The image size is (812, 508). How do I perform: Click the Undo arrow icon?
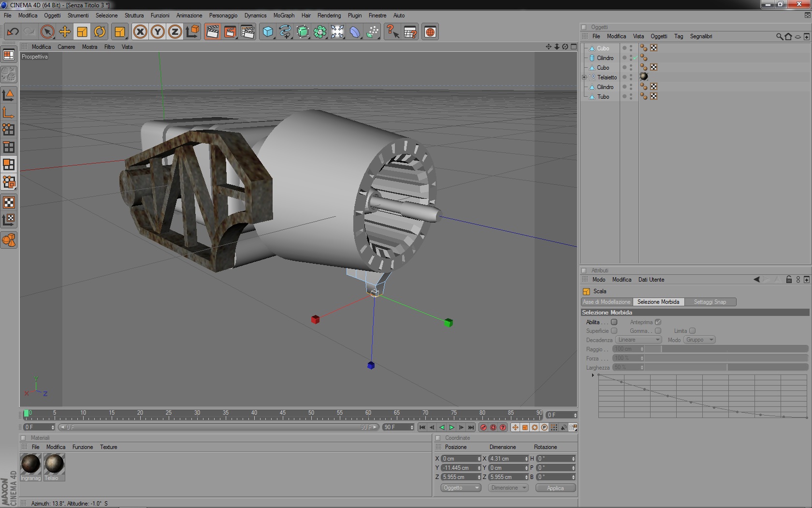tap(13, 32)
